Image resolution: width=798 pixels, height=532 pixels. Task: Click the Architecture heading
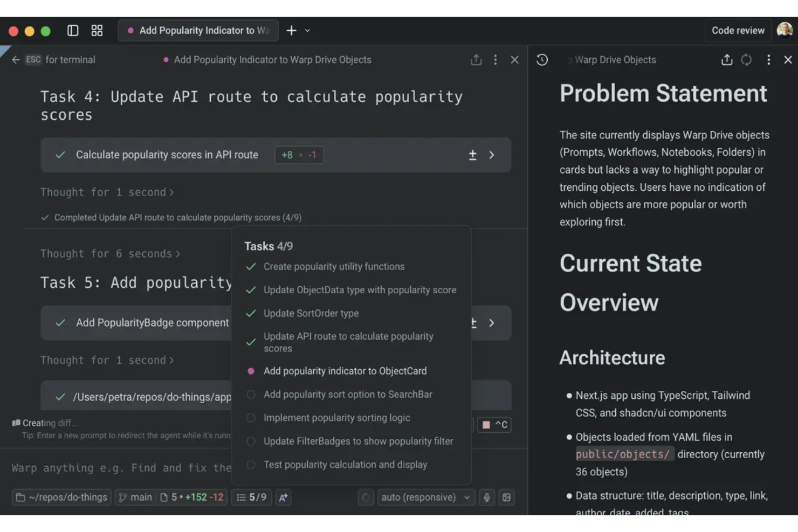click(613, 358)
